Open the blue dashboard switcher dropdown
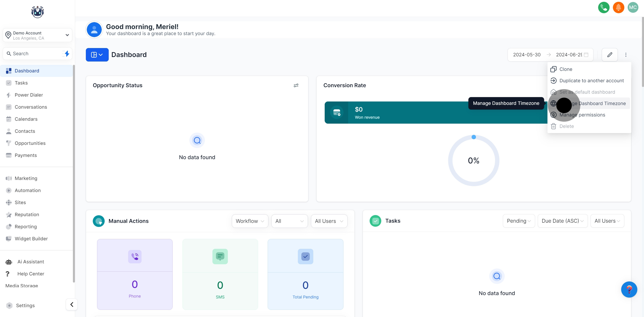Image resolution: width=644 pixels, height=317 pixels. 97,55
